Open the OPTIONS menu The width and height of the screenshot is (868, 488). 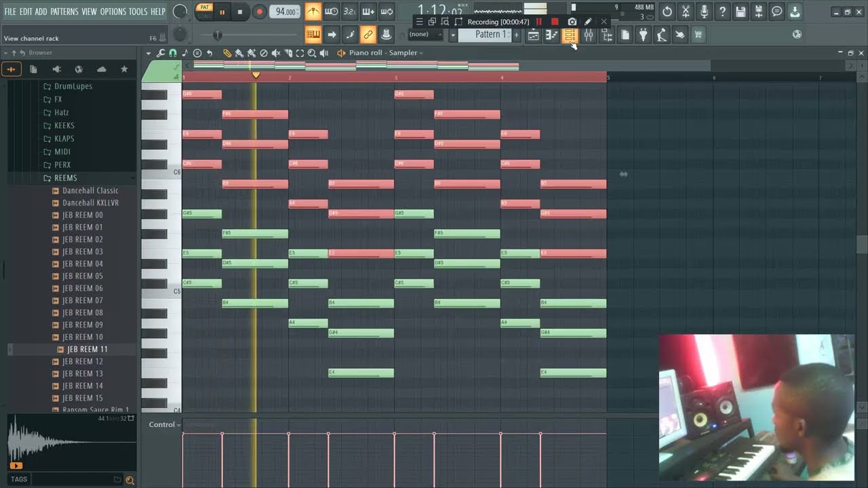click(113, 12)
